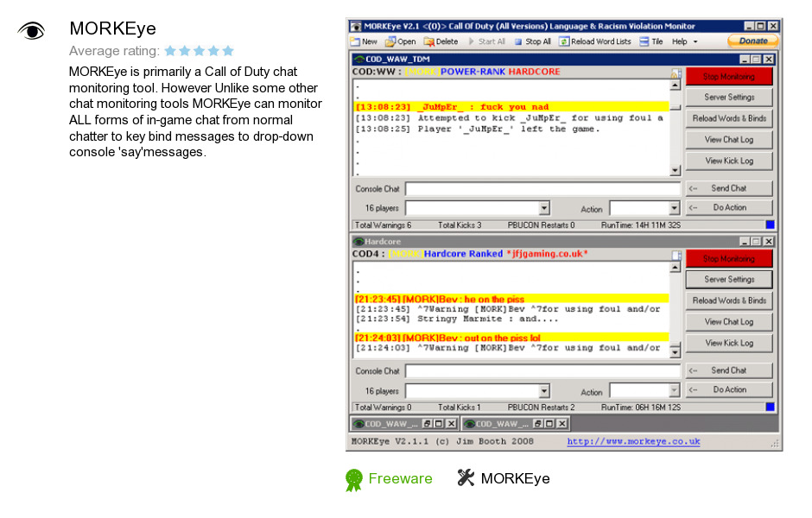812x518 pixels.
Task: Click blue status square in COD_WAW_TDM status bar
Action: [770, 224]
